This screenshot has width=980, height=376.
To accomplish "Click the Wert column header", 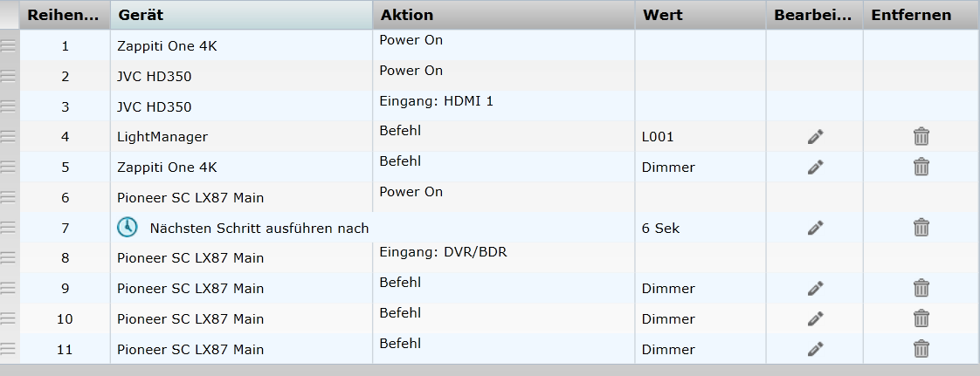I will click(700, 15).
